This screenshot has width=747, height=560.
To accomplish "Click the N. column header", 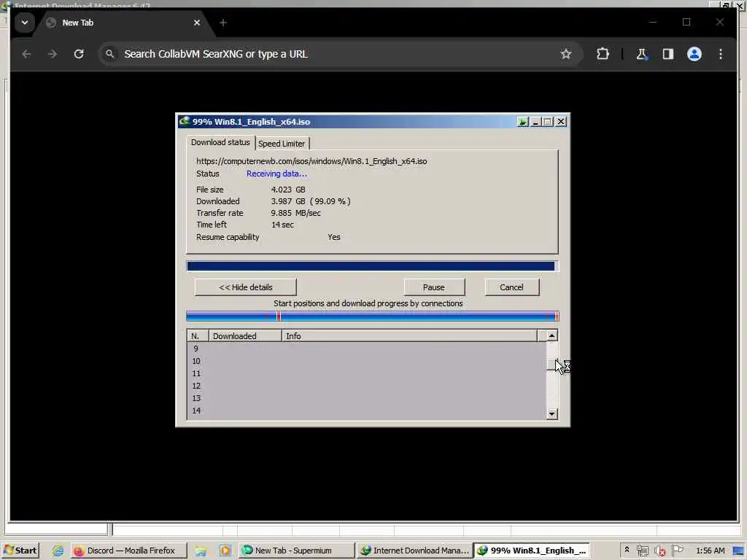I will [x=198, y=335].
